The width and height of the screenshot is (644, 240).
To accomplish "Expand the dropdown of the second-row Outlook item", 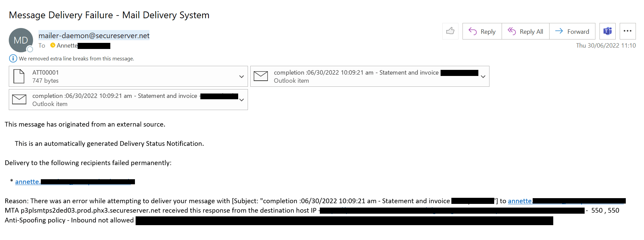I will [241, 100].
